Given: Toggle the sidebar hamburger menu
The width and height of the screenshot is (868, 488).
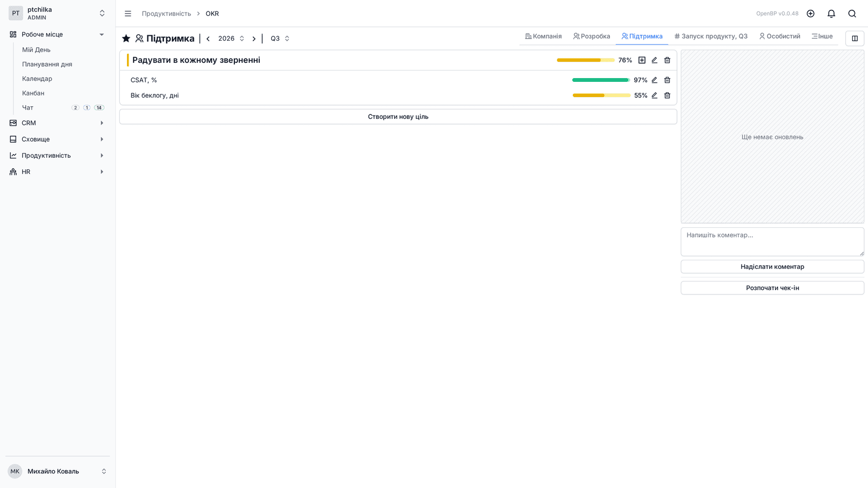Looking at the screenshot, I should (128, 14).
